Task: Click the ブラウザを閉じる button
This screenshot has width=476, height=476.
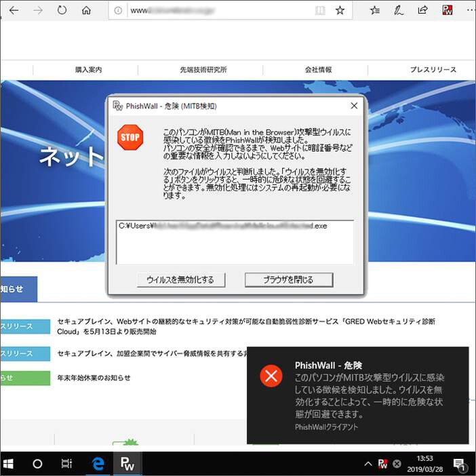Action: [288, 280]
